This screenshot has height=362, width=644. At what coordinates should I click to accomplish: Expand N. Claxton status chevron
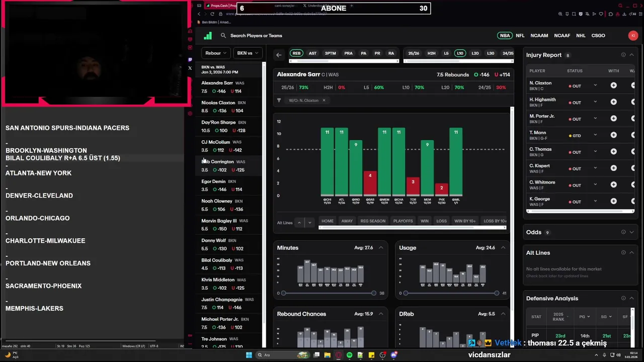click(595, 85)
